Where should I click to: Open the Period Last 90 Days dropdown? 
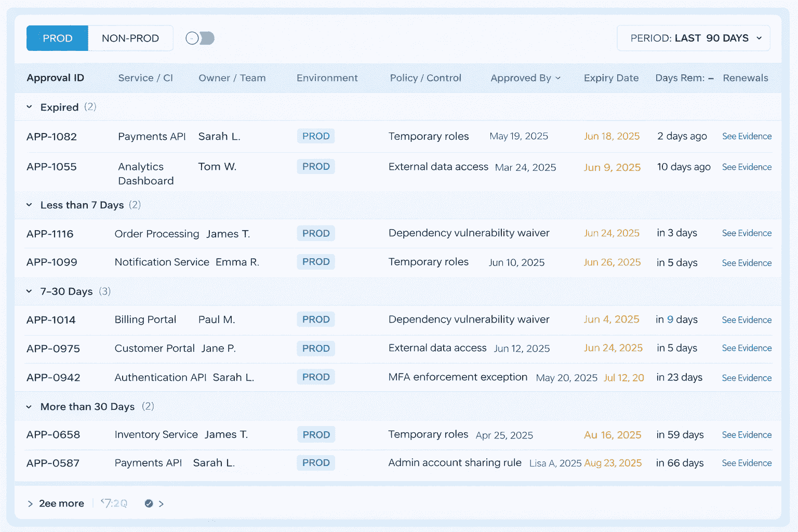[x=693, y=38]
